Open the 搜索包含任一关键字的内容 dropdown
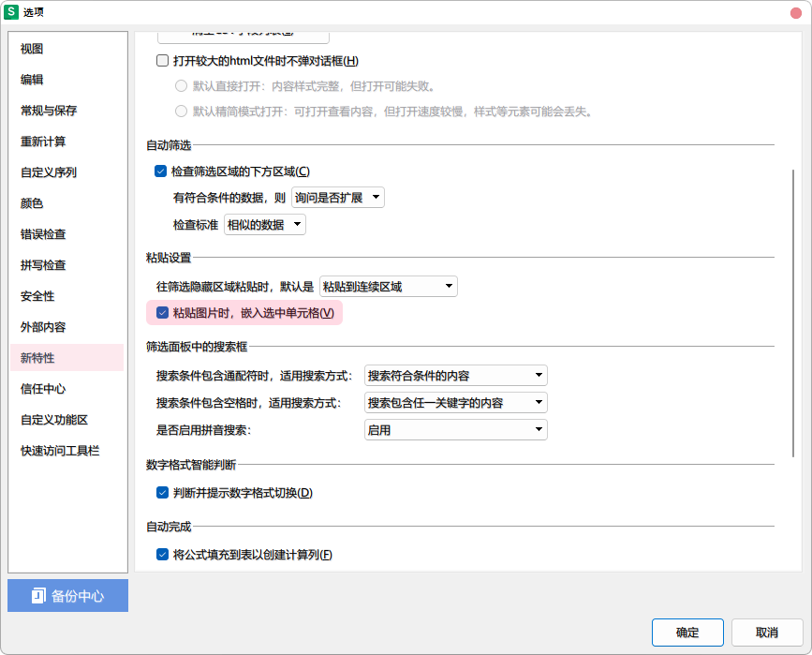Image resolution: width=812 pixels, height=655 pixels. point(455,403)
